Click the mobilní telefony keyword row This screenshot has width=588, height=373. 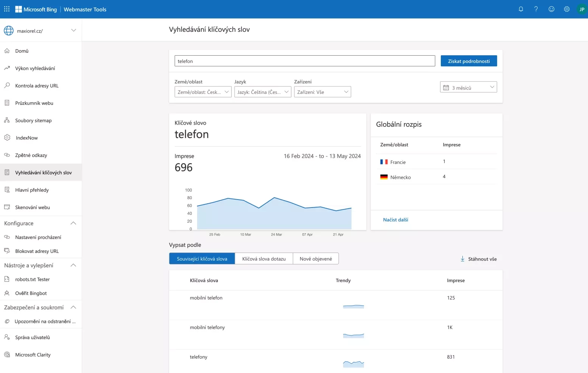[336, 335]
